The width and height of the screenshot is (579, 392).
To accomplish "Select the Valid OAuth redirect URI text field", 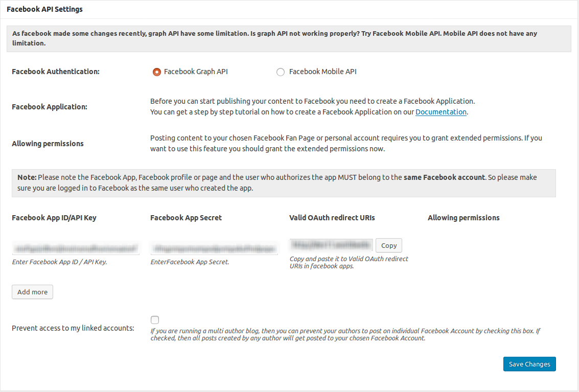I will point(331,245).
